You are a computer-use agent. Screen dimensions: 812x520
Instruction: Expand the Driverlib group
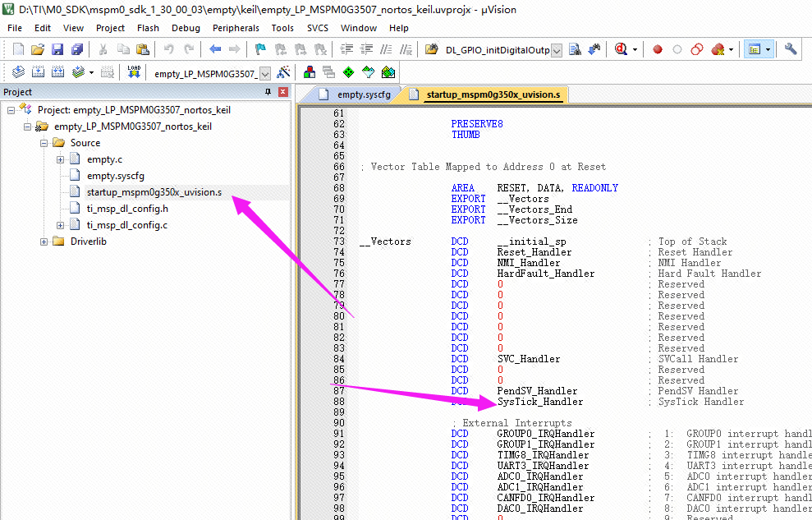tap(44, 242)
